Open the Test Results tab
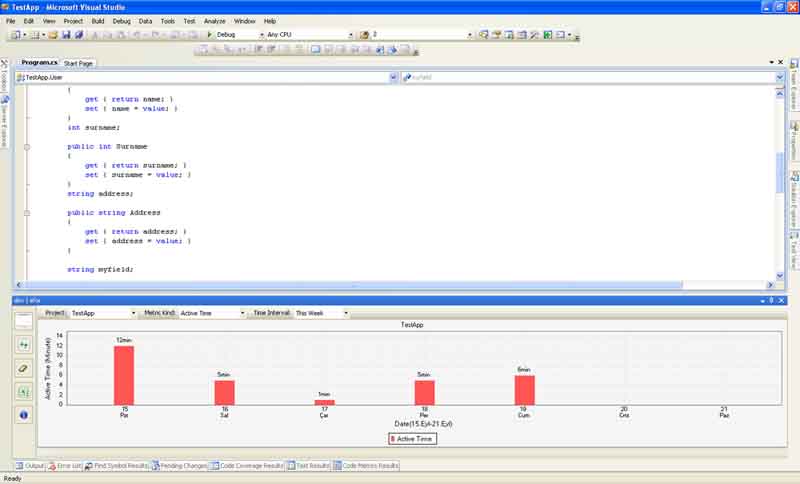 (x=309, y=466)
